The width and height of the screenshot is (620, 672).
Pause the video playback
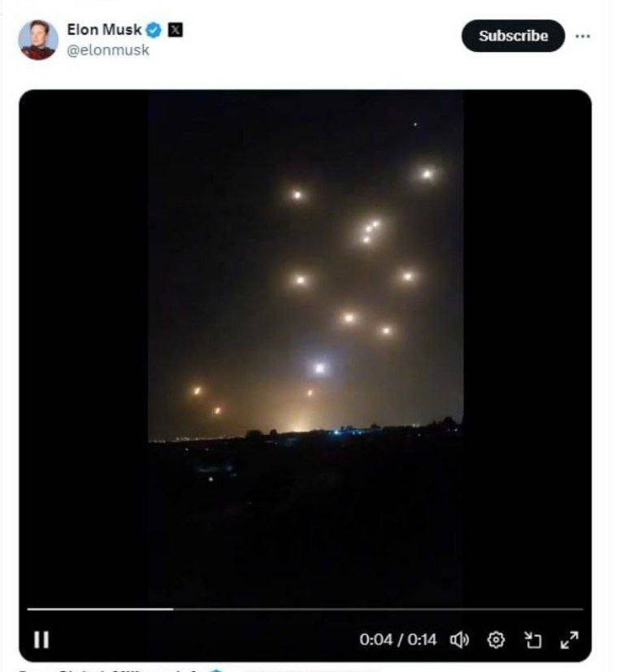pos(41,639)
